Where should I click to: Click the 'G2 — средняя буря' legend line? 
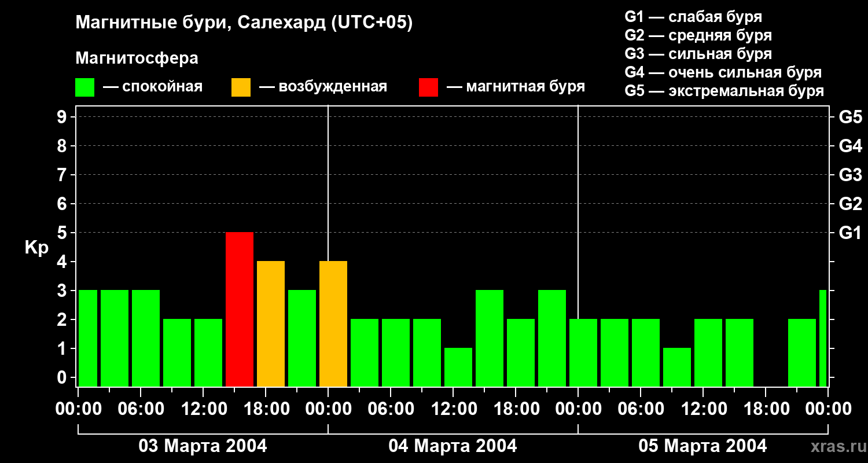click(698, 35)
